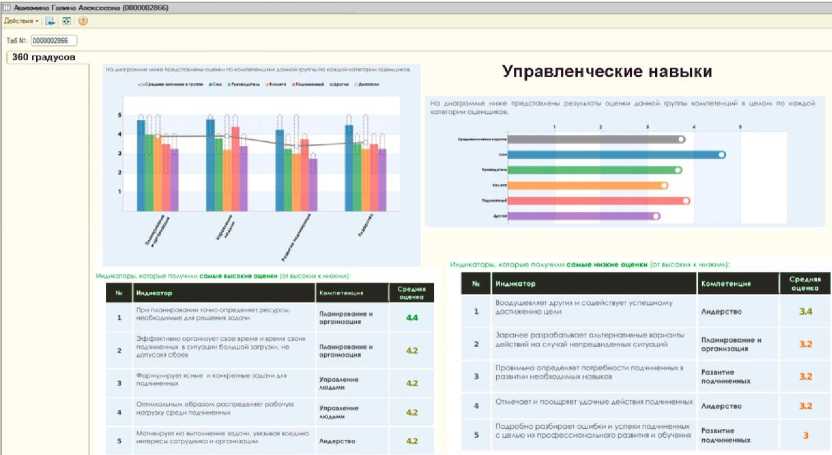Click the window icon in title bar

(x=7, y=7)
